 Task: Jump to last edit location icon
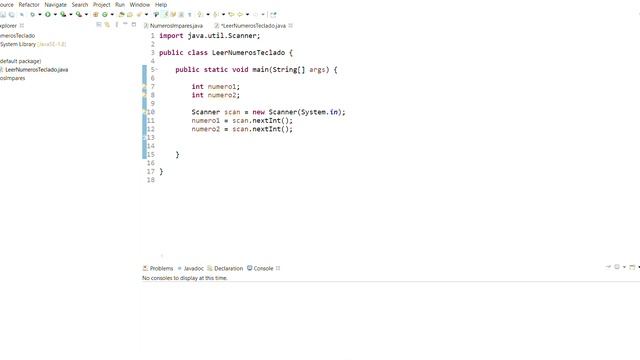pyautogui.click(x=231, y=14)
